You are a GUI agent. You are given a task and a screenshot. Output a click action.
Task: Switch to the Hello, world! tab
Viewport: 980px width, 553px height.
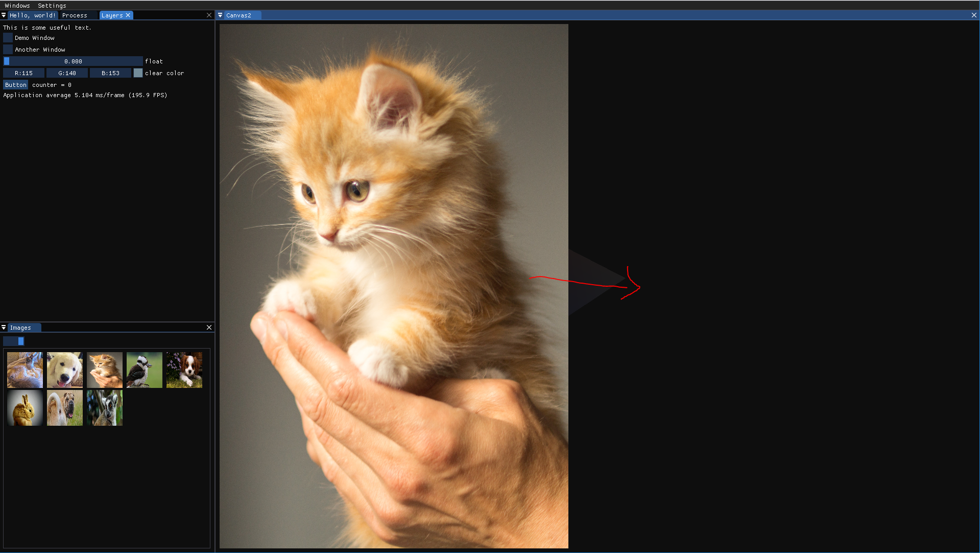click(33, 15)
